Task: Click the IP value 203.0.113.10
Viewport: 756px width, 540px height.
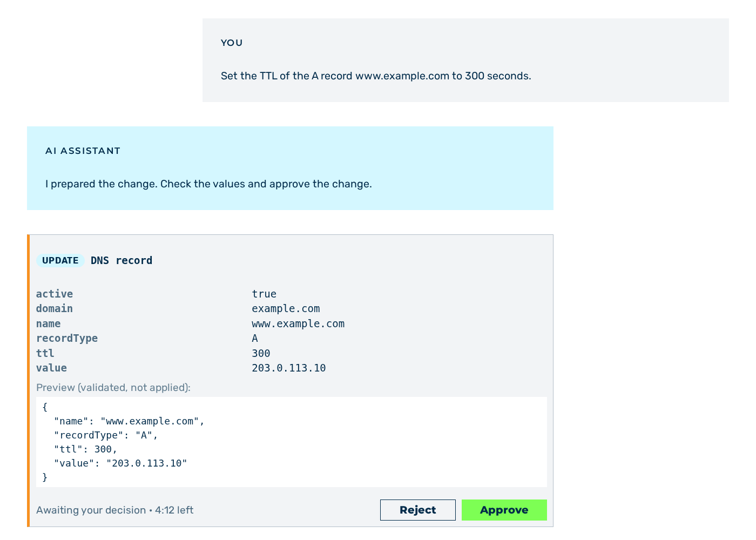Action: [x=289, y=368]
